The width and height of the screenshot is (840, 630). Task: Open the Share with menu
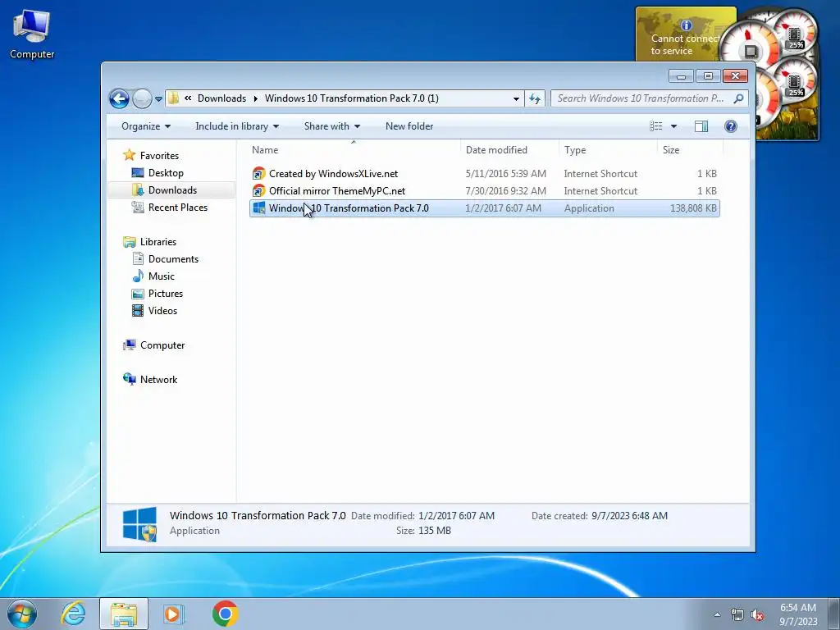point(331,126)
